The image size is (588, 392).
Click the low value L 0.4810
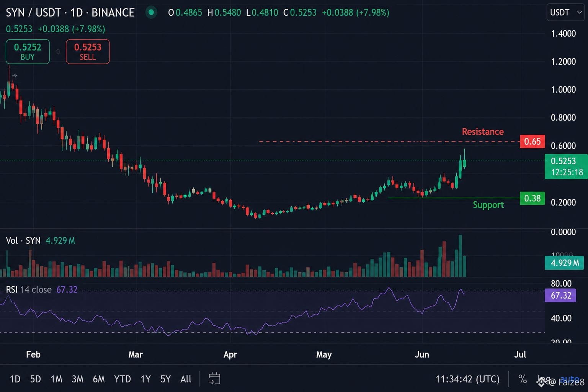262,13
